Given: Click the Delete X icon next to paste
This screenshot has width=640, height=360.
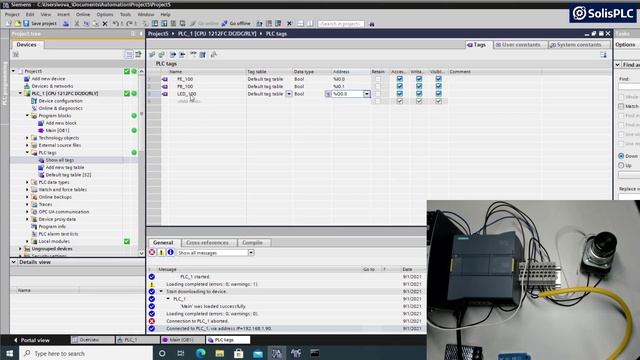Looking at the screenshot, I should point(105,24).
